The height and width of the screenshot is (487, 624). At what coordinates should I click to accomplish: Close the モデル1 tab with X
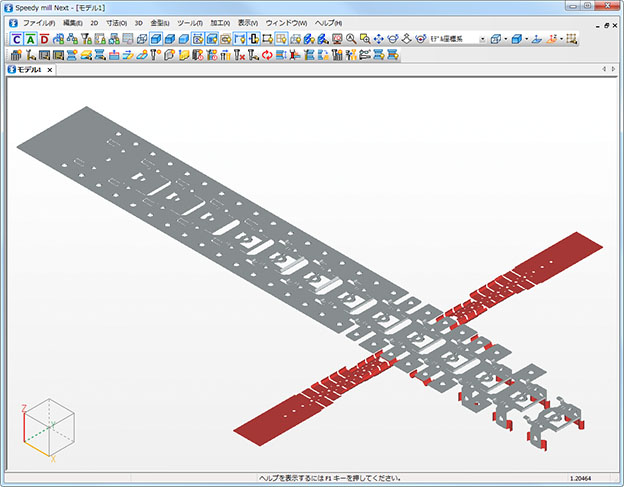click(x=50, y=70)
